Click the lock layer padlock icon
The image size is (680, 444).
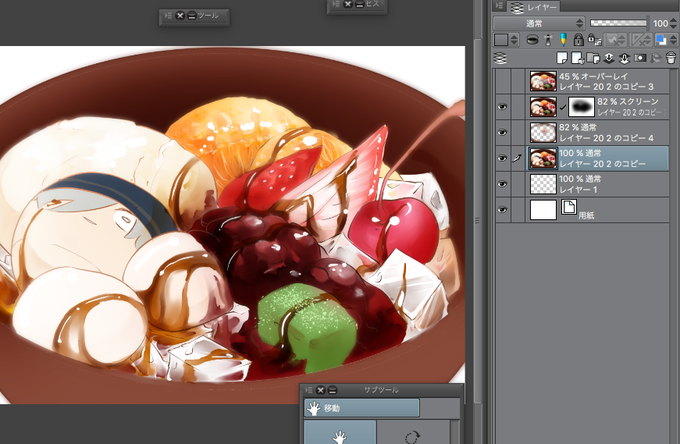point(578,40)
